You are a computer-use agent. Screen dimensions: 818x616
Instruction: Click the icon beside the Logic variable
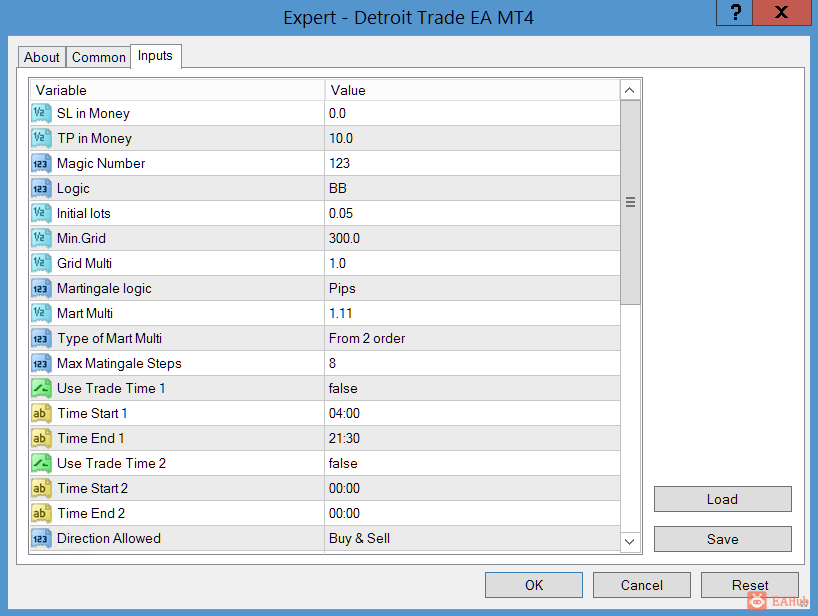point(41,188)
